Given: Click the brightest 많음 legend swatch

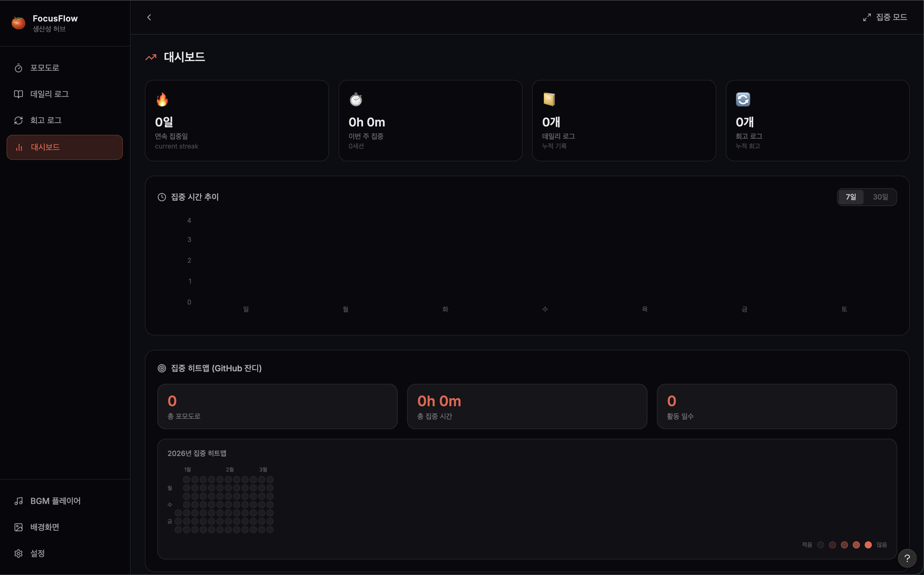Looking at the screenshot, I should click(868, 545).
